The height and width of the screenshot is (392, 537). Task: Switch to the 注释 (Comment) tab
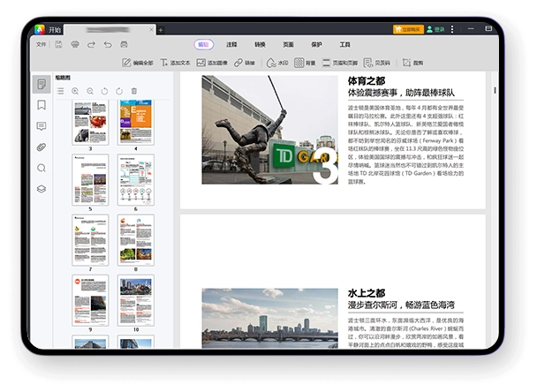pyautogui.click(x=231, y=44)
